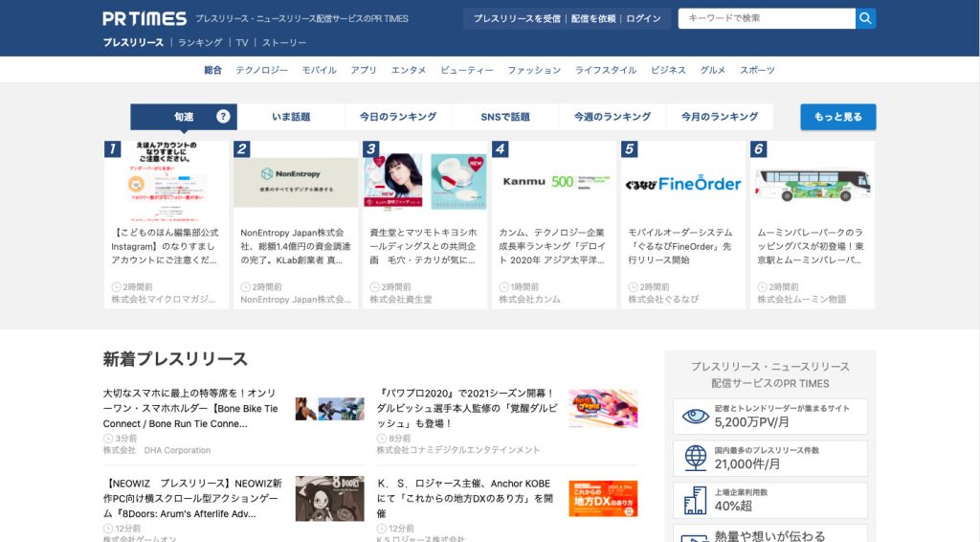Click the question mark help icon on 旬速 tab

click(223, 117)
